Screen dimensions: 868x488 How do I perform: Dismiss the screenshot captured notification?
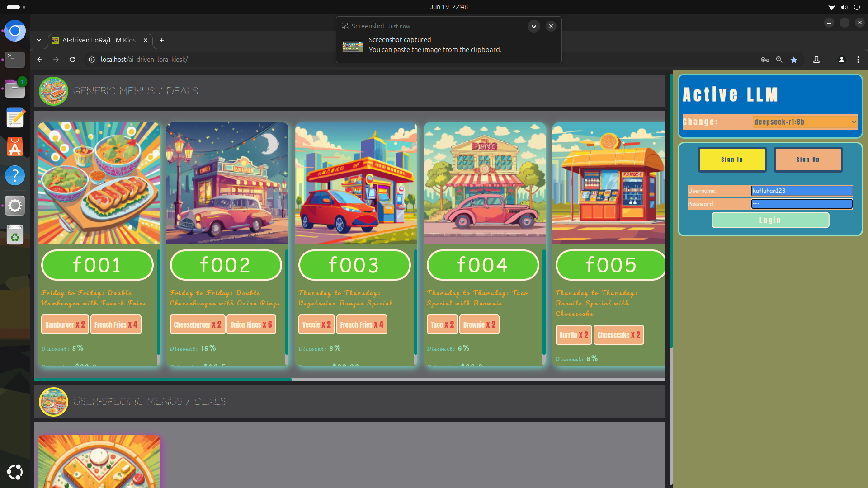(x=551, y=26)
